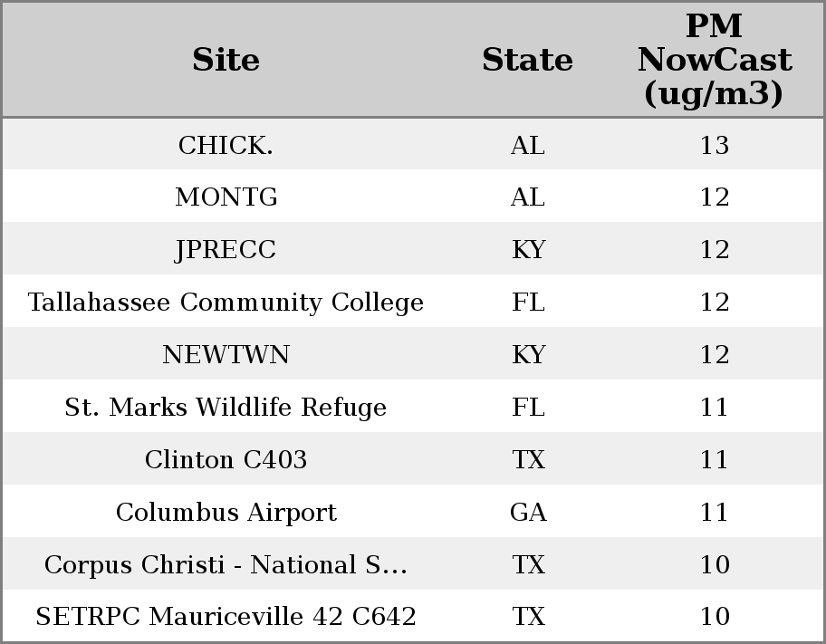Screen dimensions: 826x644
Task: Click the KY state cell for JPRECC
Action: [x=528, y=250]
